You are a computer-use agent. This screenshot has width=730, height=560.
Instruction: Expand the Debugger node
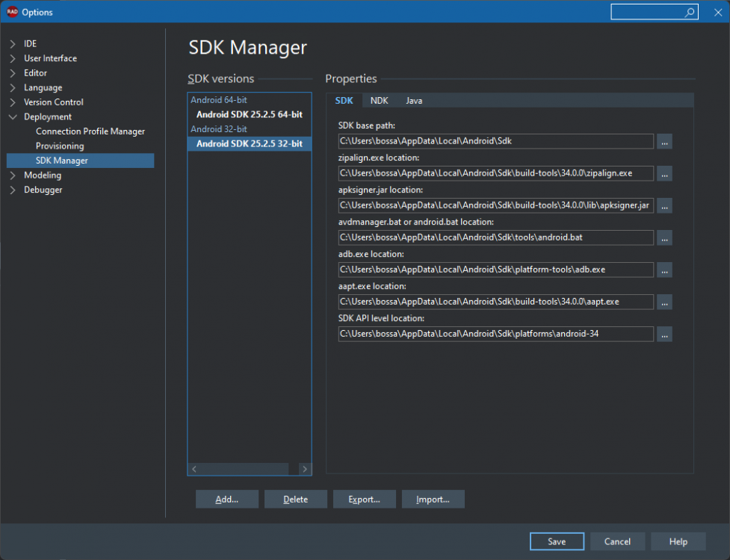[x=13, y=190]
